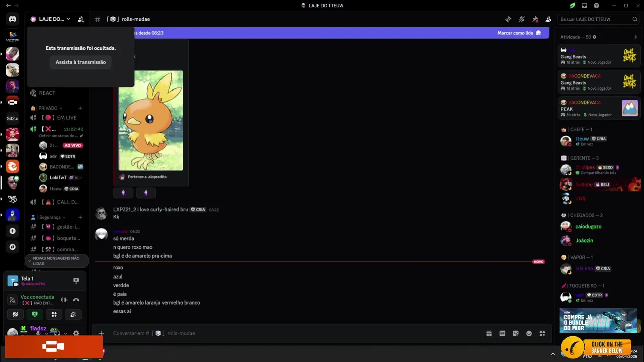
Task: Toggle channel notification settings bell icon
Action: [522, 19]
